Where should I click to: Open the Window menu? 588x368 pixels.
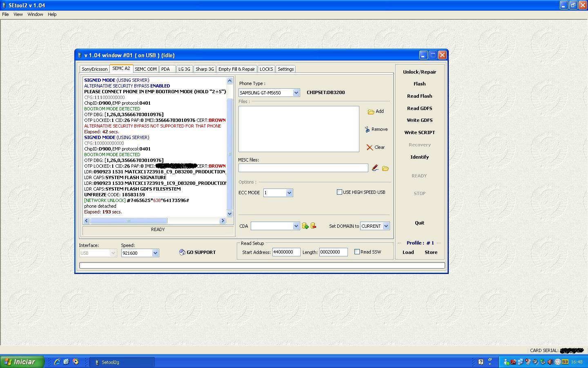35,14
